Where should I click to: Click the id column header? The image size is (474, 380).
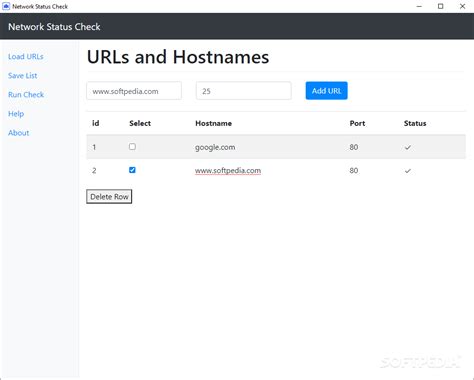pyautogui.click(x=96, y=123)
